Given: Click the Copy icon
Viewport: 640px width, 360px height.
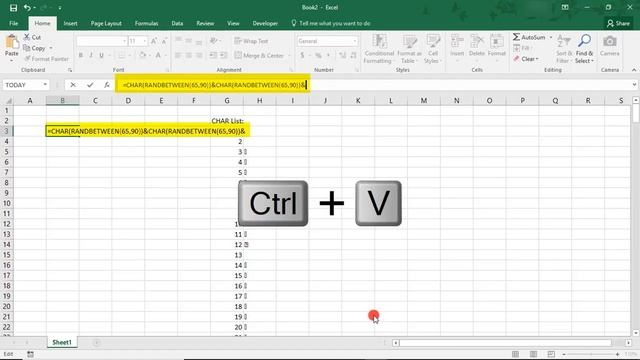Looking at the screenshot, I should pos(27,48).
